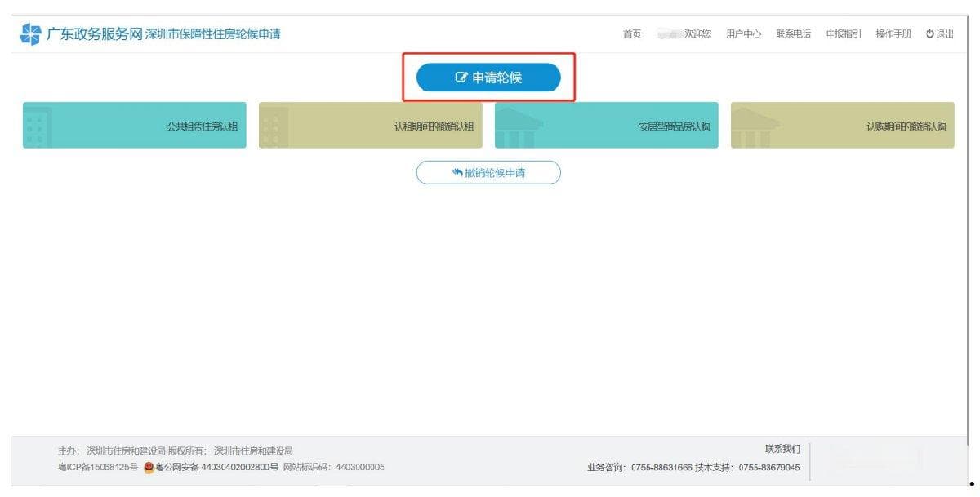Open 用户中心 in top navigation
980x497 pixels.
coord(744,34)
